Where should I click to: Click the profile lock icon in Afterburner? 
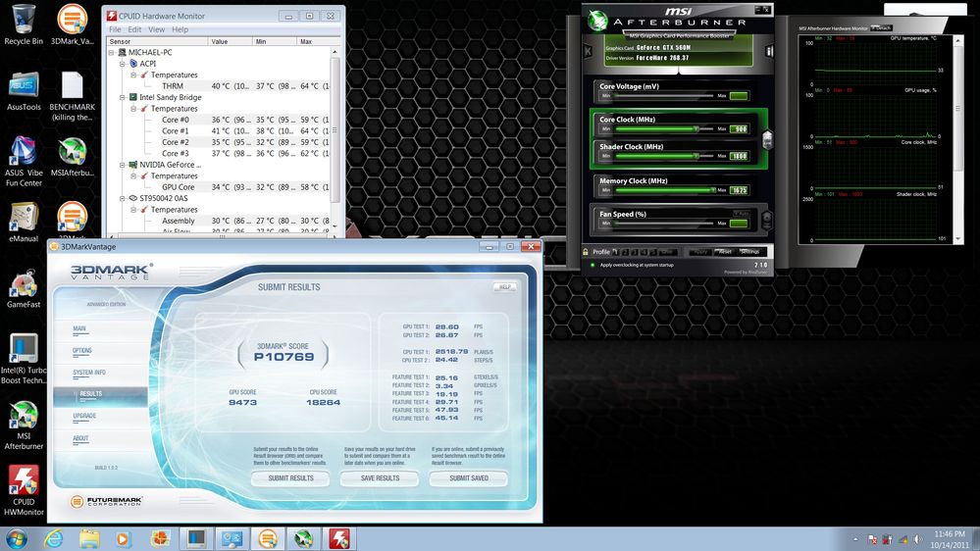pos(586,252)
